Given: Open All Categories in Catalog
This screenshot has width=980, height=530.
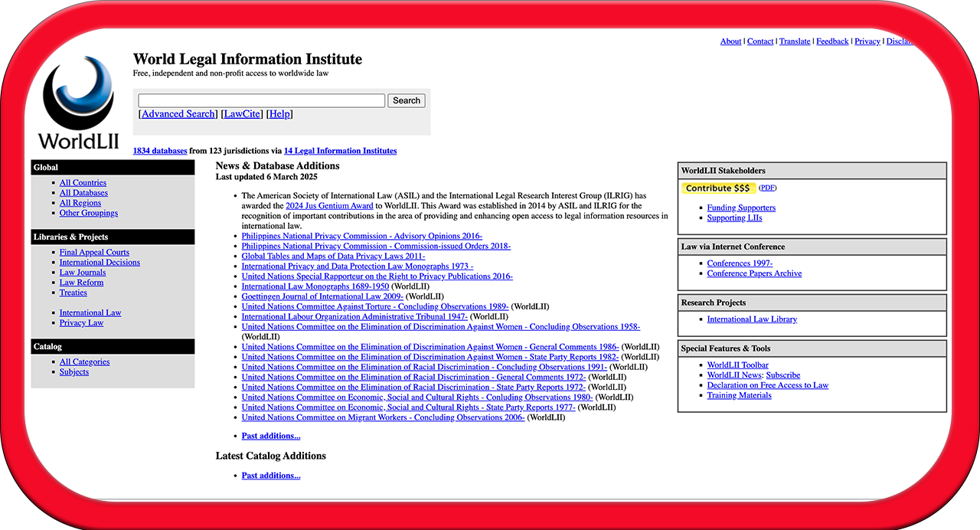Looking at the screenshot, I should (84, 362).
